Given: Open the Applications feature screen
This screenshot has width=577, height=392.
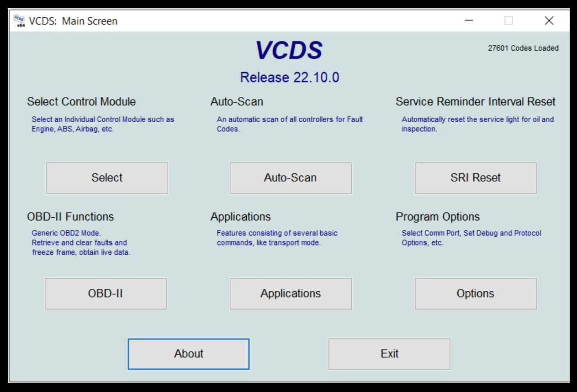Looking at the screenshot, I should point(291,294).
